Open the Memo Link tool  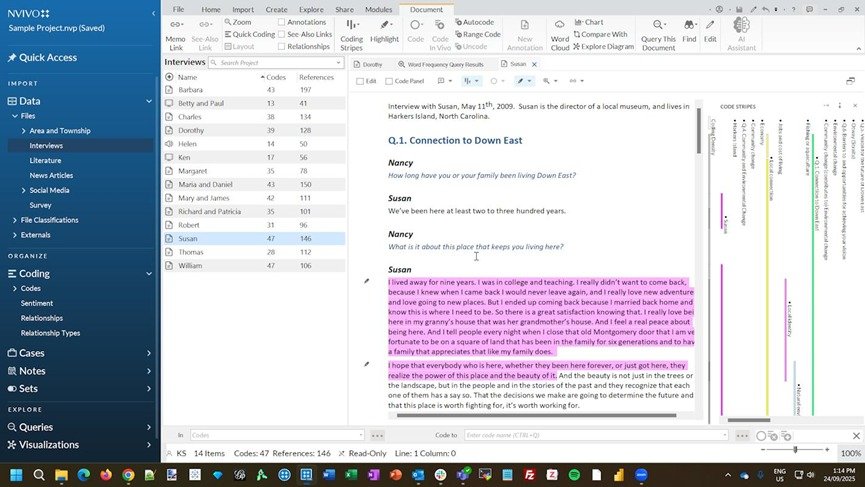(x=175, y=34)
